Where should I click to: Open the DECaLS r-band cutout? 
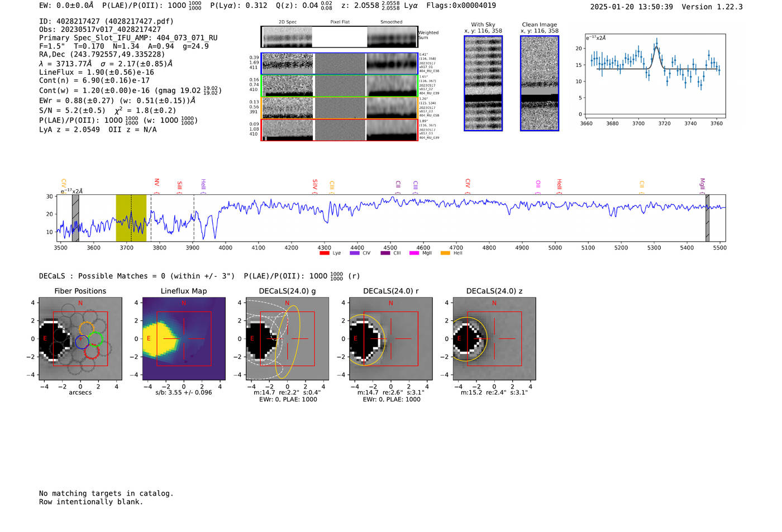[x=391, y=339]
